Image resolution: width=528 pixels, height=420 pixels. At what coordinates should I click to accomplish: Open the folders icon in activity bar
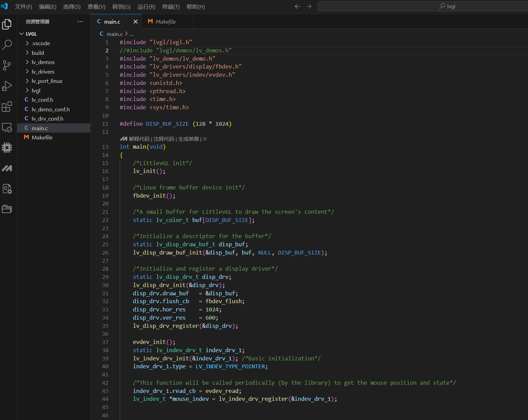pos(7,209)
